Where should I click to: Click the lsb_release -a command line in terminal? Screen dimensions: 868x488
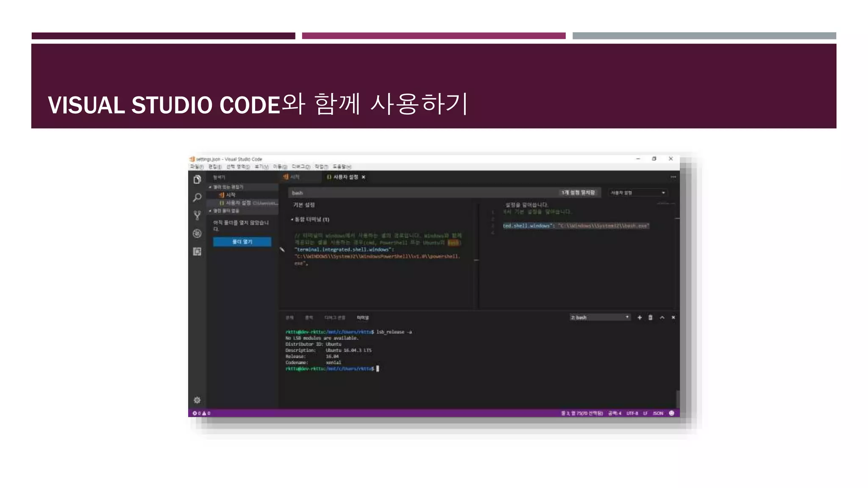(x=349, y=332)
